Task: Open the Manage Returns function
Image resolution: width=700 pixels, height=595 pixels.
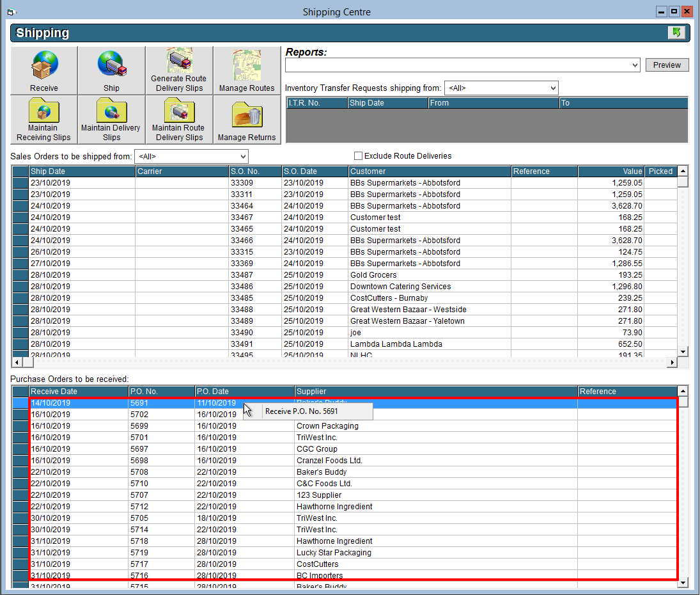Action: pos(247,120)
